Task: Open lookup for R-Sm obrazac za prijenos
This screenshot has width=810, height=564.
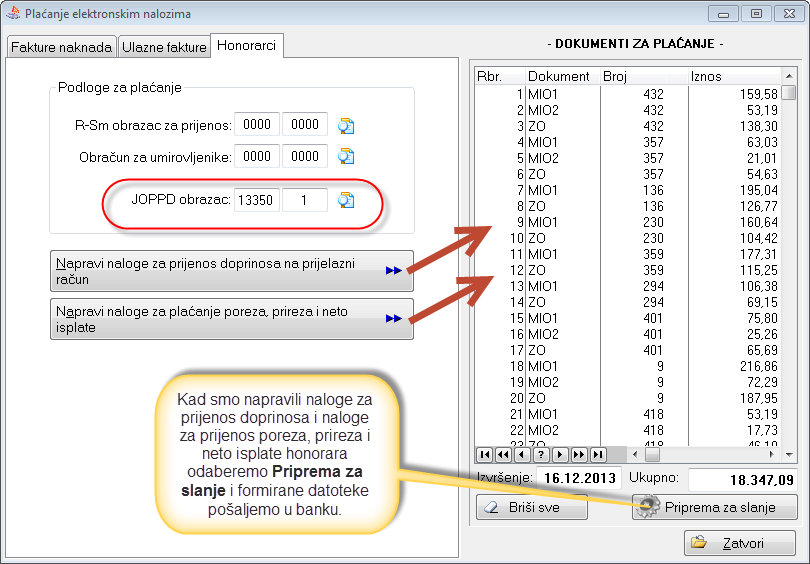Action: coord(346,125)
